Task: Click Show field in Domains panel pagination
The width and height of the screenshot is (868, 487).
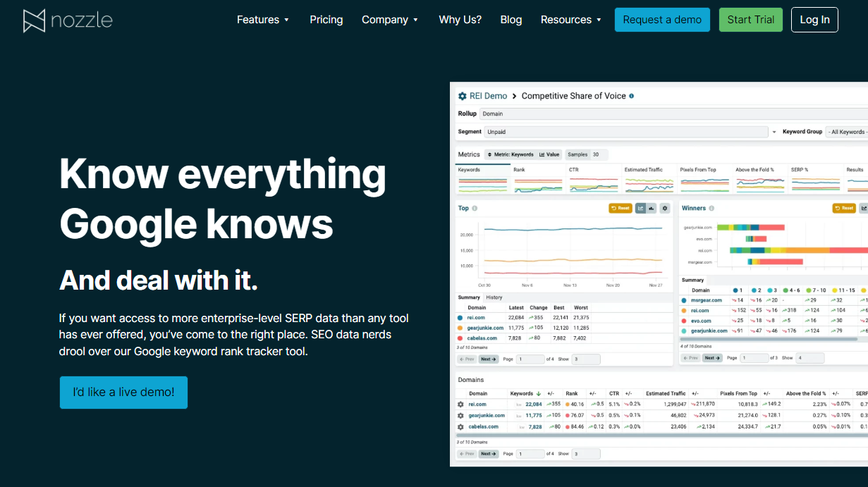Action: pyautogui.click(x=585, y=454)
